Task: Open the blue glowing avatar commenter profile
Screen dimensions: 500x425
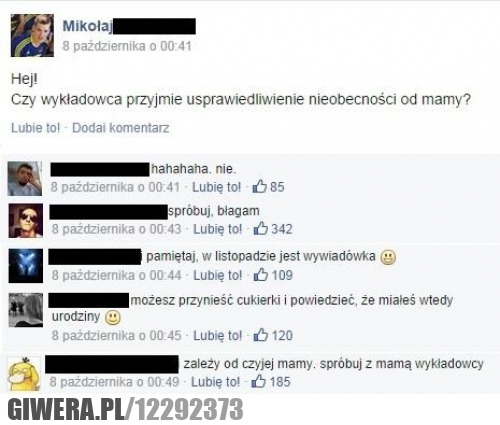Action: 26,266
